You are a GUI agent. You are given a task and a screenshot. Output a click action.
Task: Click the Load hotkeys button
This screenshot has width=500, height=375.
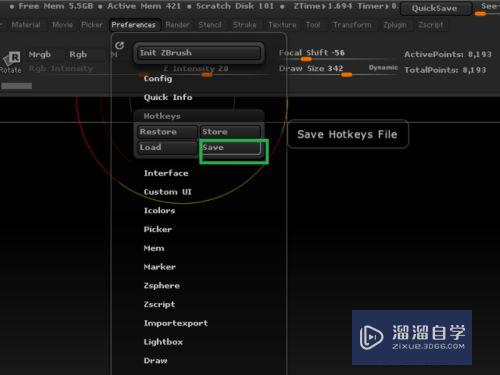click(167, 147)
